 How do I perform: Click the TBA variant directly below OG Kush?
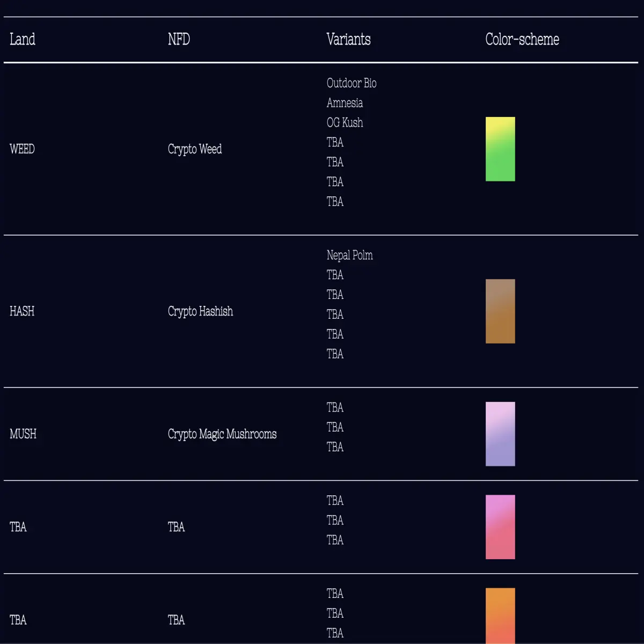click(x=335, y=142)
